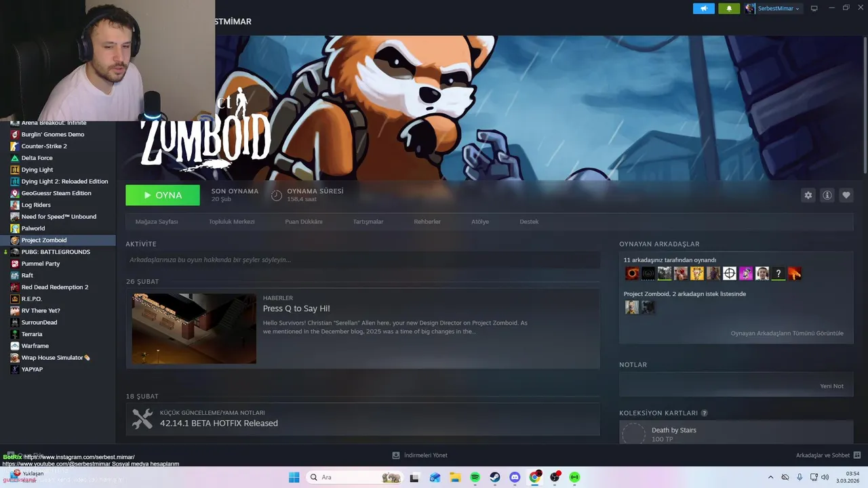The width and height of the screenshot is (868, 488).
Task: Add Project Zomboid to favorites heart icon
Action: point(846,195)
